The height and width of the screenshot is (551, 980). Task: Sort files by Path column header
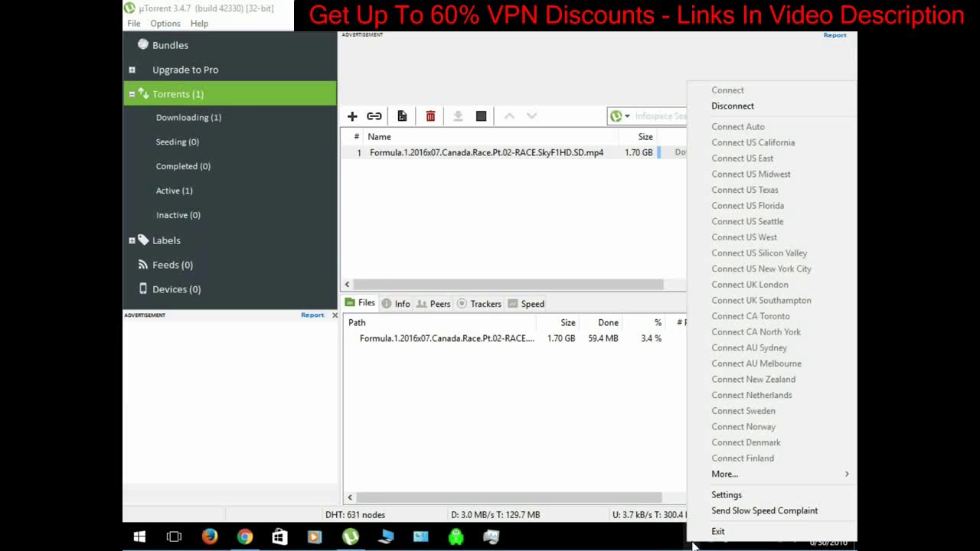click(x=357, y=323)
